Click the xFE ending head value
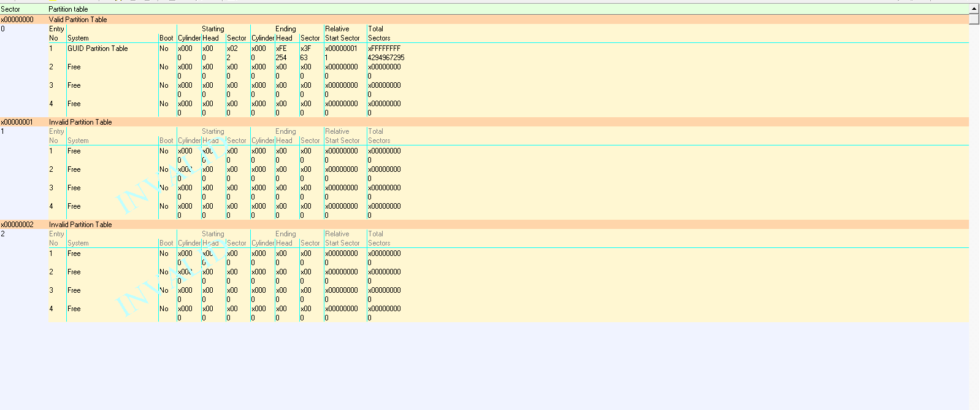This screenshot has width=980, height=410. [281, 48]
